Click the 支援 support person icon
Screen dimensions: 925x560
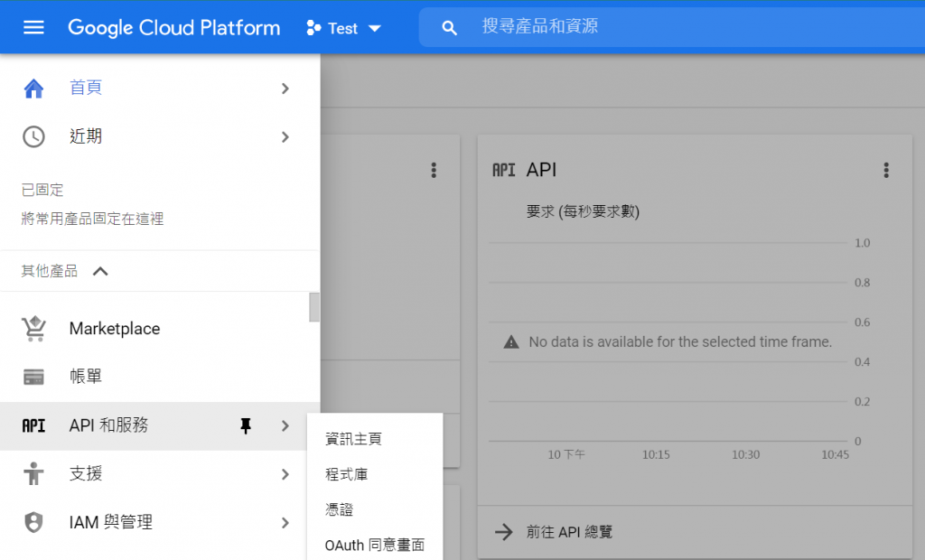pos(33,474)
